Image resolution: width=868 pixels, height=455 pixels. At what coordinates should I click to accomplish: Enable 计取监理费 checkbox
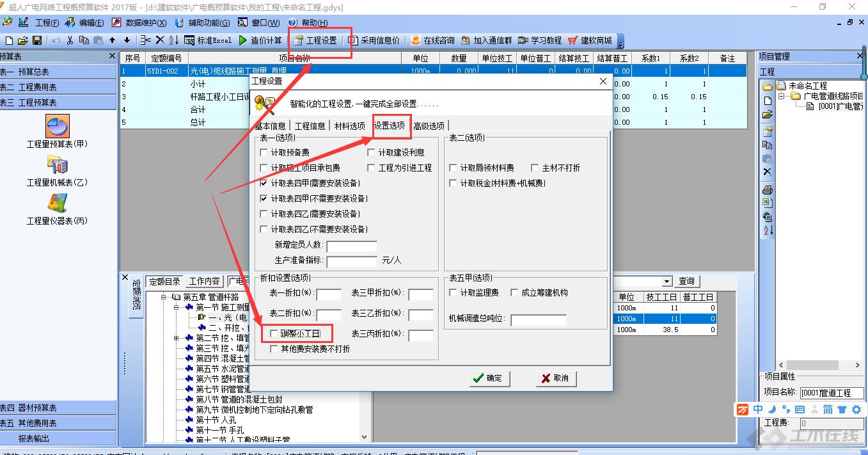tap(453, 292)
